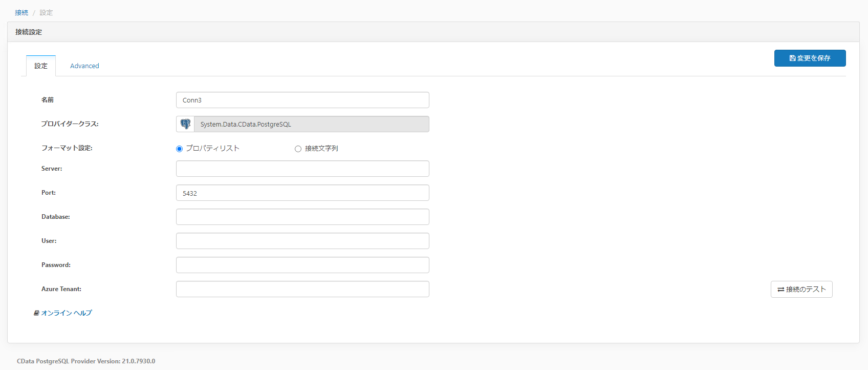Click the Port field showing 5432
Viewport: 868px width, 370px height.
[302, 193]
